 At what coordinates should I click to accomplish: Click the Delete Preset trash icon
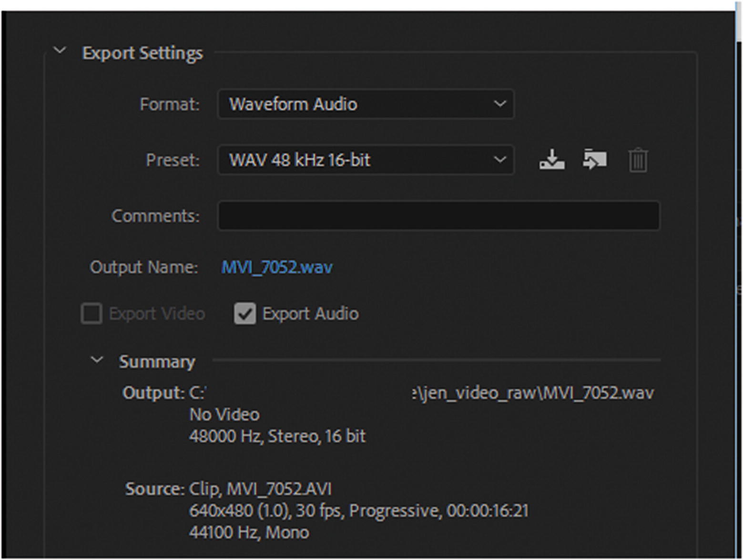(x=638, y=160)
